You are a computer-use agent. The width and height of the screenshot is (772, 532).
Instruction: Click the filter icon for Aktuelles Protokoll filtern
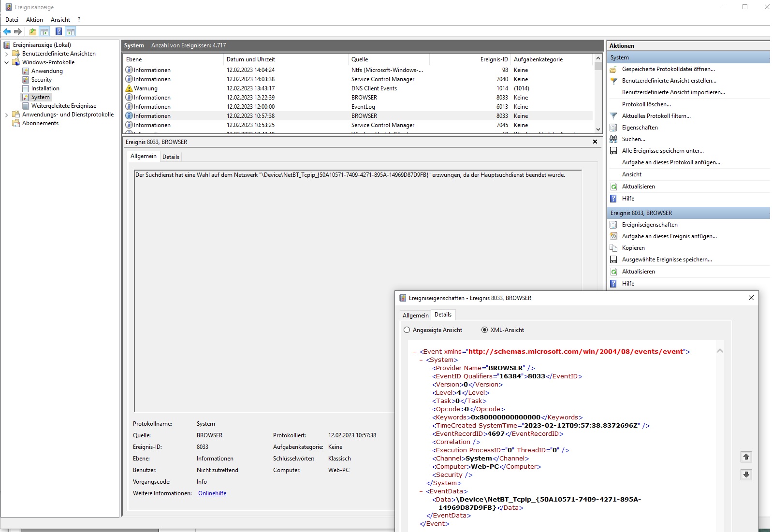[x=613, y=116]
